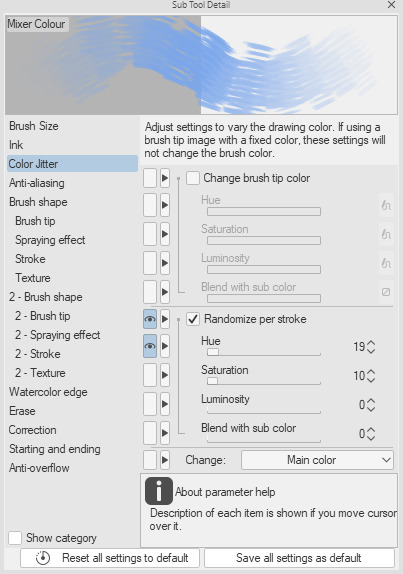This screenshot has height=574, width=403.
Task: Select Brush Size category
Action: (x=34, y=126)
